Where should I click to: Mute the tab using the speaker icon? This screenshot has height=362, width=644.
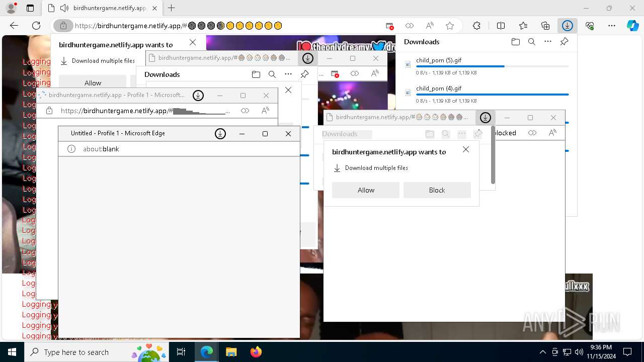click(x=64, y=8)
